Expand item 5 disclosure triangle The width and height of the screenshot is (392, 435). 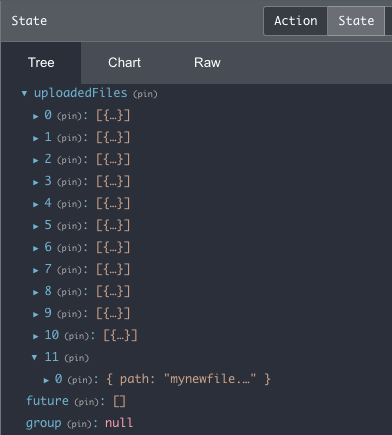pyautogui.click(x=36, y=226)
